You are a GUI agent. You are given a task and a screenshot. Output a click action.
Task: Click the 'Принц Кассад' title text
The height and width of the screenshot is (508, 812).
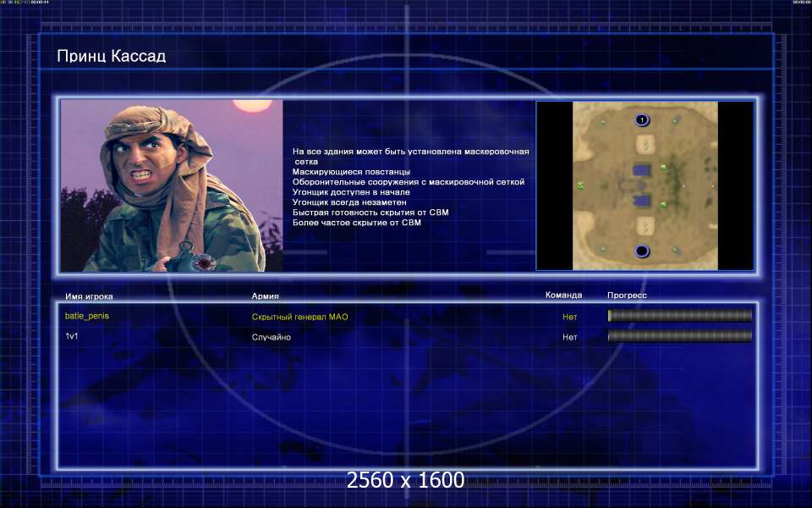111,57
